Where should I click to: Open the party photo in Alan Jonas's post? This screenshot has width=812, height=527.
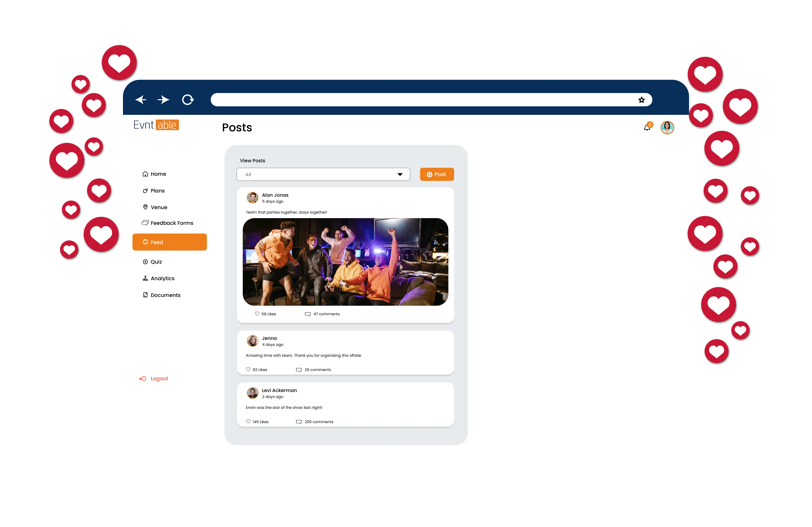(345, 262)
